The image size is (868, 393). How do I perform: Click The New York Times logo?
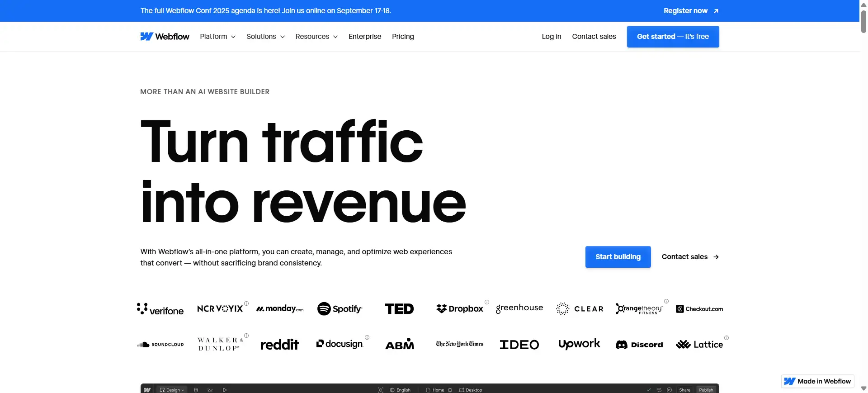460,344
